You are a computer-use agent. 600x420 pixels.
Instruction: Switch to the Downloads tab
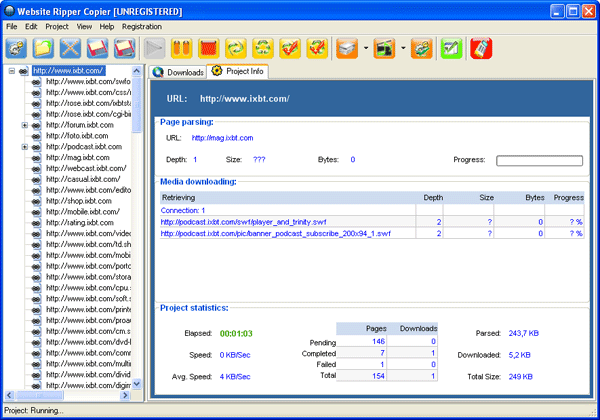[178, 72]
